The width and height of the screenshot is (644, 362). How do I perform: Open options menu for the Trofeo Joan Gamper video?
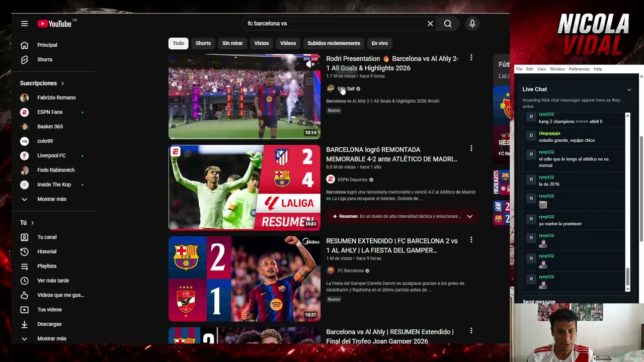(471, 331)
